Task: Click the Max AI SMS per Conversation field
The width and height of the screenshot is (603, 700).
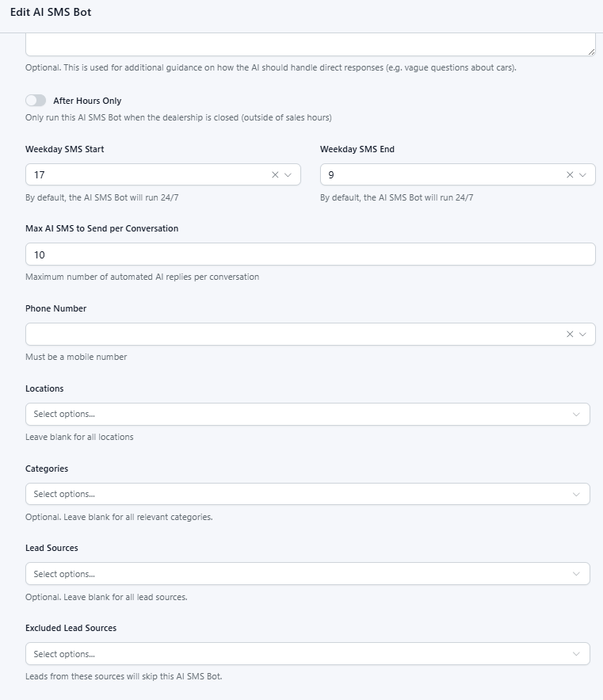Action: tap(310, 254)
